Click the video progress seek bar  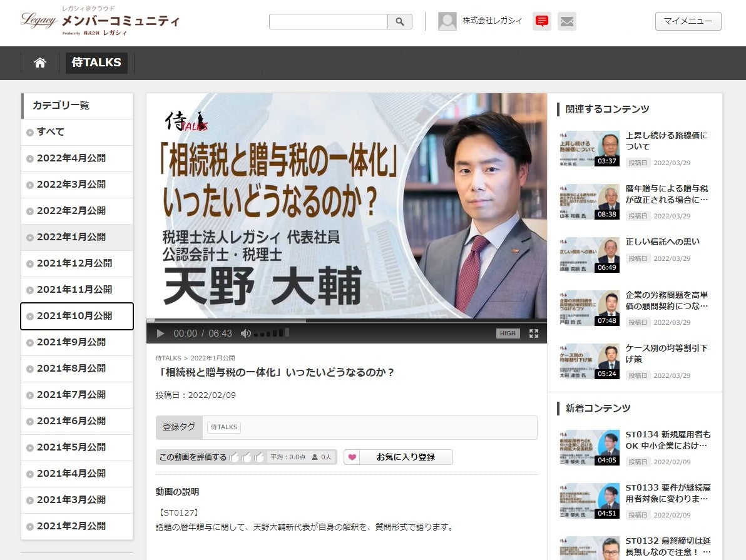pos(346,321)
